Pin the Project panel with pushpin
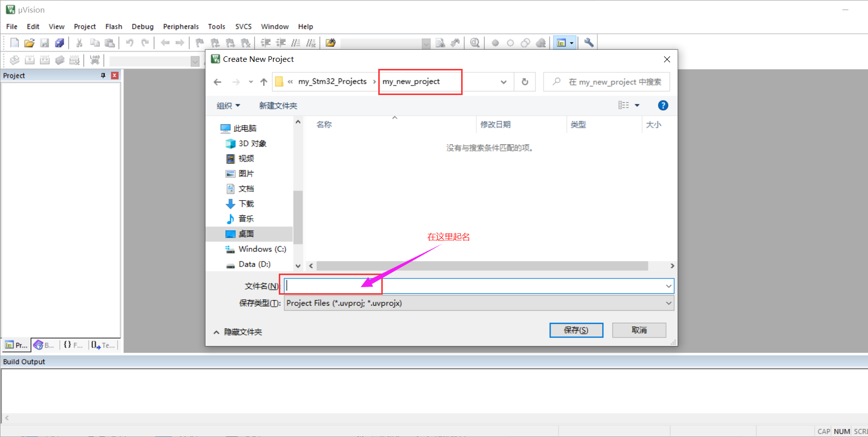Screen dimensions: 868x437 (103, 75)
